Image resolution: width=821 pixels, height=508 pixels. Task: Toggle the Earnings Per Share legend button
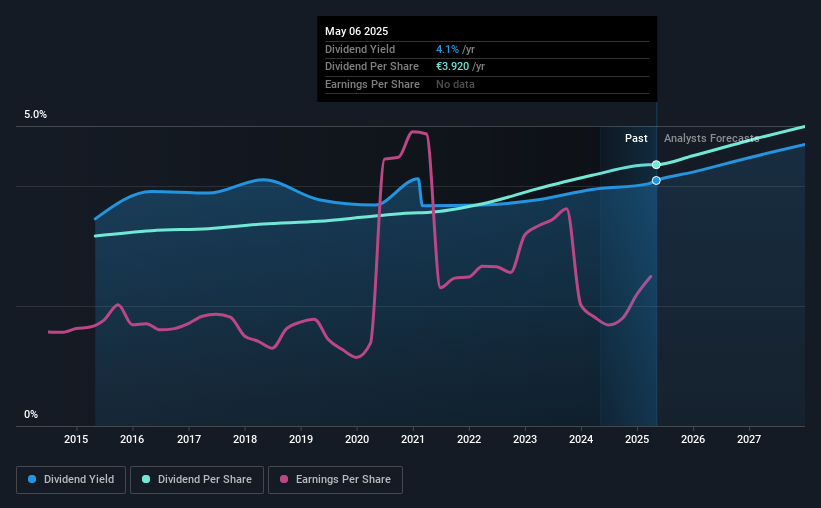pyautogui.click(x=336, y=480)
